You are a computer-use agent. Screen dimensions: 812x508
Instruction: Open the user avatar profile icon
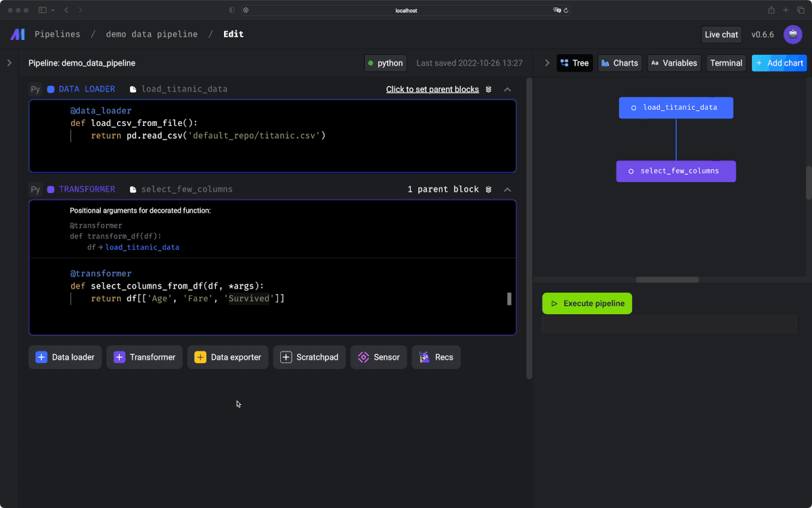tap(792, 35)
